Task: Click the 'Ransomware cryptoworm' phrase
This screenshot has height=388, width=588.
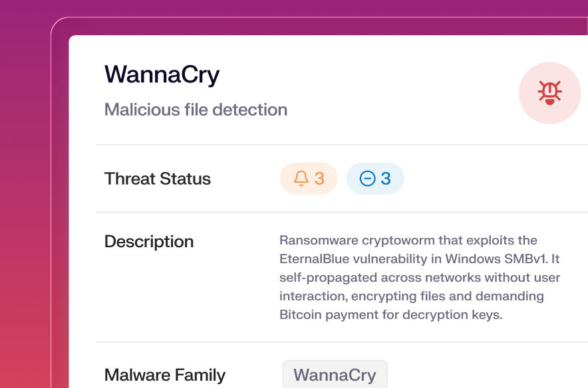Action: tap(343, 240)
